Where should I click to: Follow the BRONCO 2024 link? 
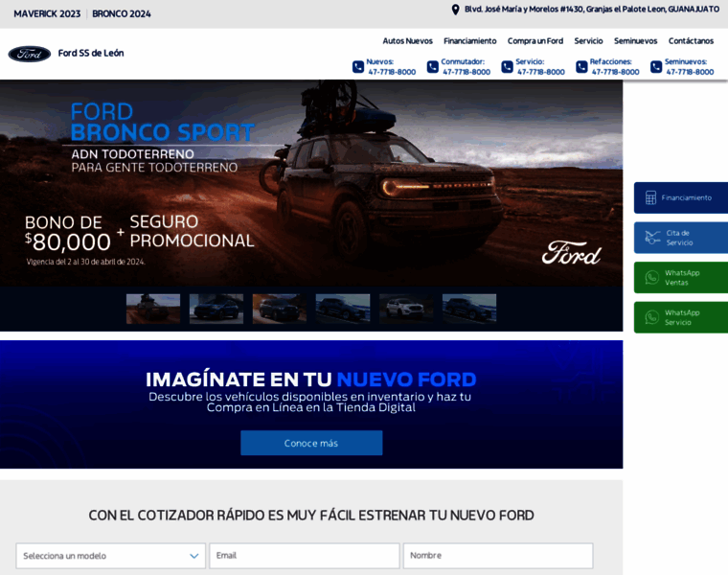pos(122,14)
